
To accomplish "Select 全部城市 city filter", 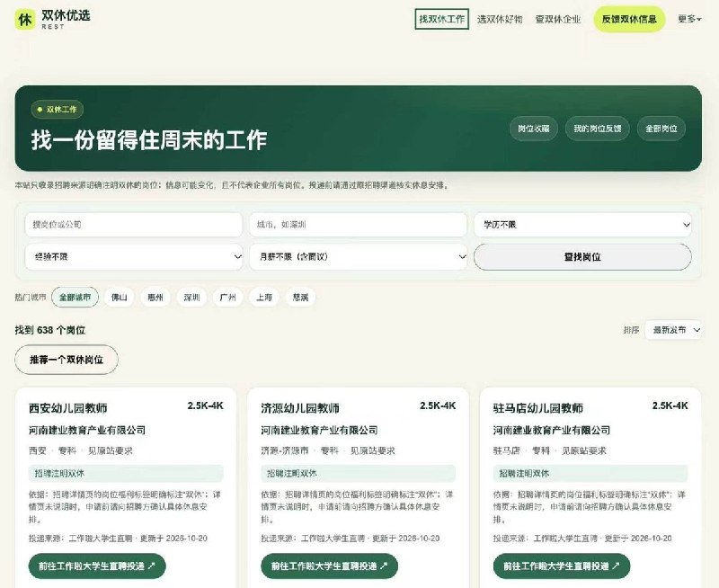I will pos(75,298).
